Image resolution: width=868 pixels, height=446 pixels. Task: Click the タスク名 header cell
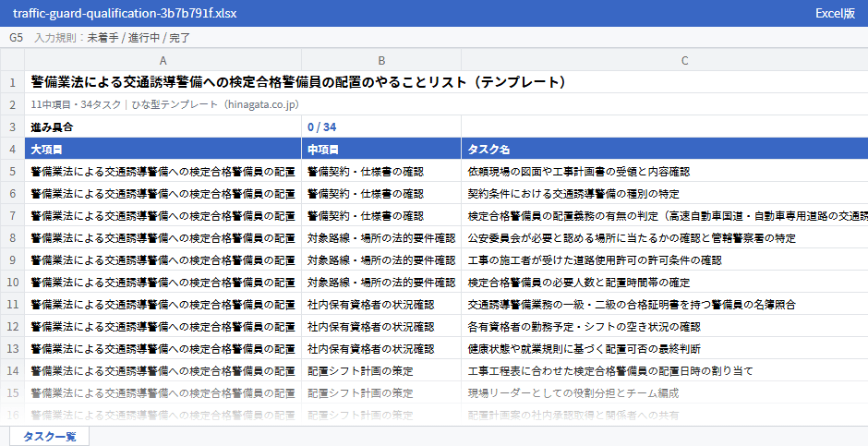pos(664,150)
